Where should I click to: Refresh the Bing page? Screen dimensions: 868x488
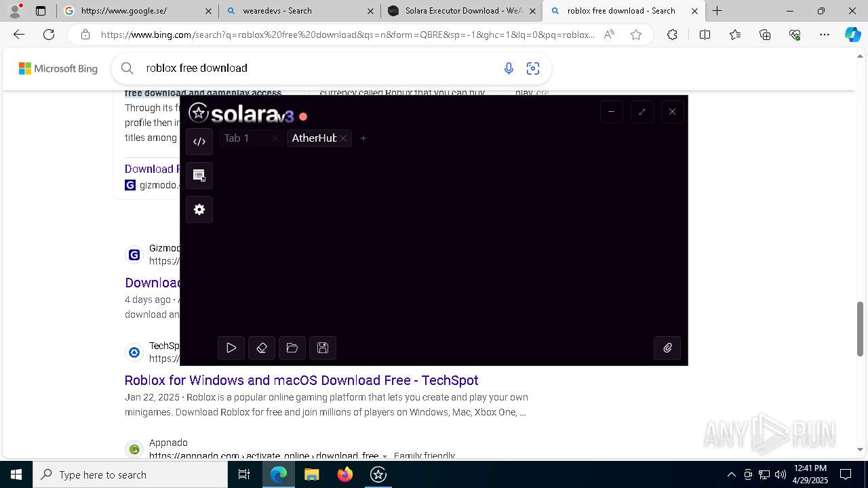click(x=49, y=35)
